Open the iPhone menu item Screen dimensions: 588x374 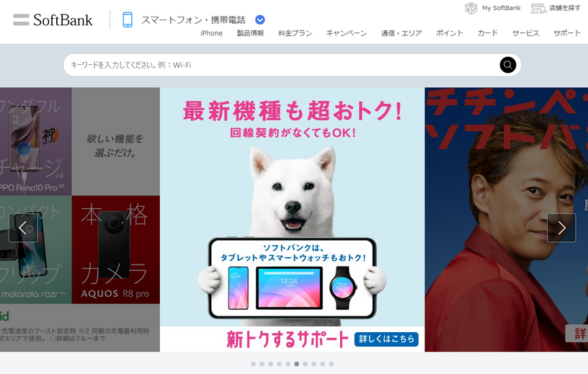coord(211,33)
